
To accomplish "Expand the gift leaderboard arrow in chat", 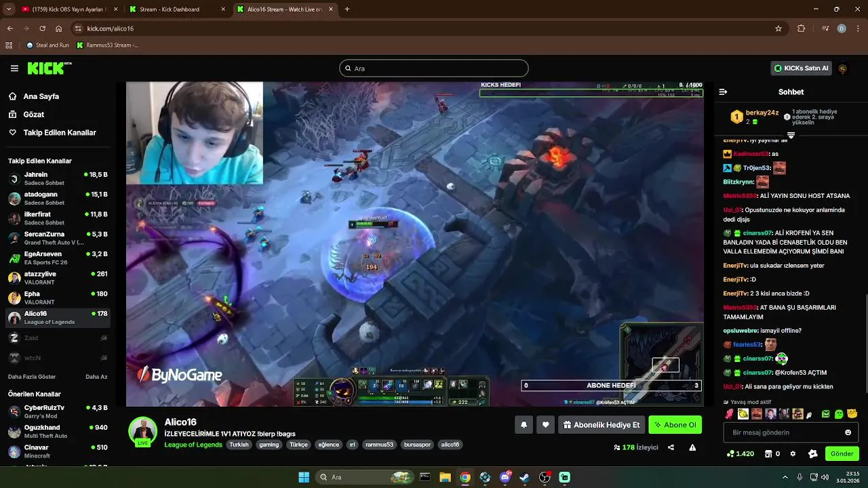I will coord(791,136).
